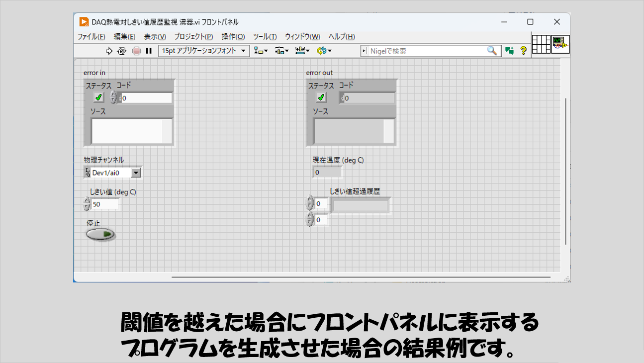Click the 現在温度 (deg C) indicator
This screenshot has width=644, height=363.
click(x=327, y=172)
